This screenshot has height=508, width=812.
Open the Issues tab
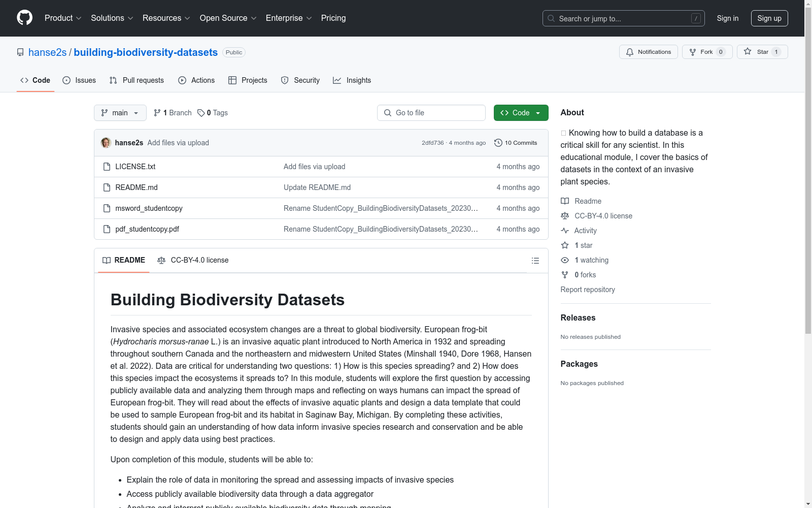pos(79,80)
